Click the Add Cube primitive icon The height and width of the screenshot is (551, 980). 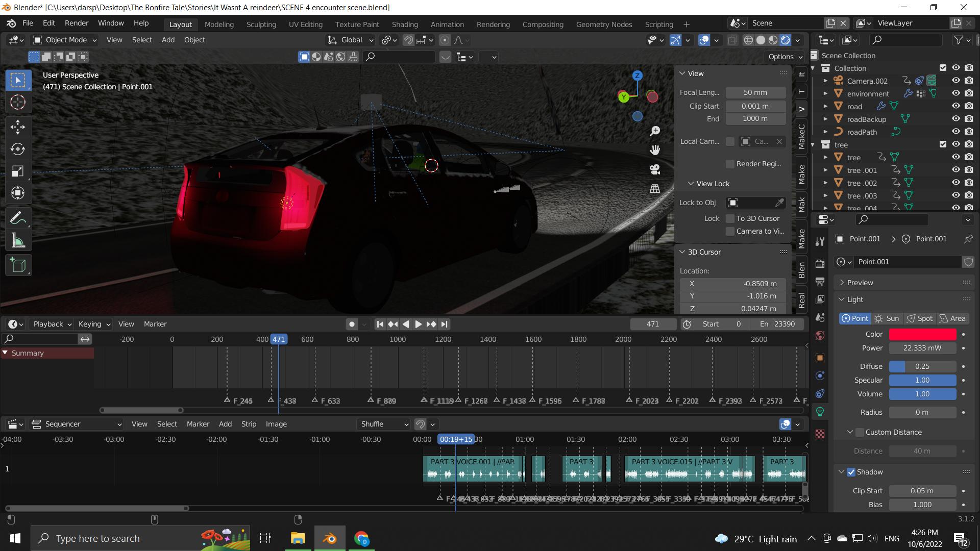click(x=18, y=265)
